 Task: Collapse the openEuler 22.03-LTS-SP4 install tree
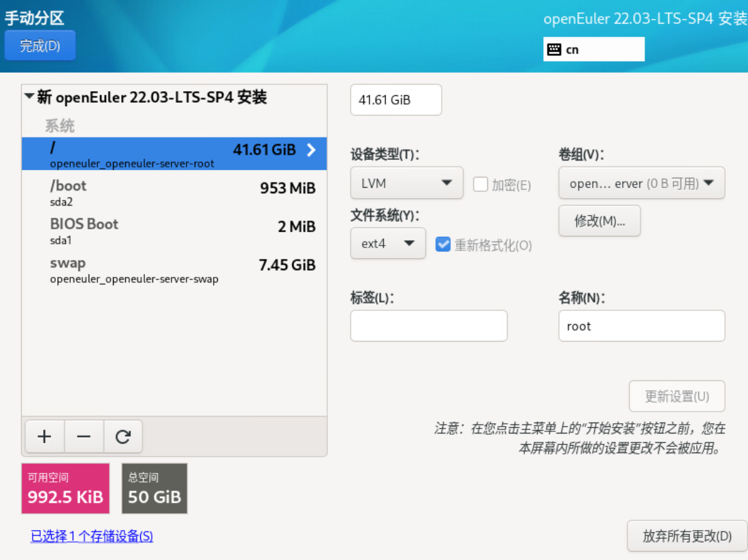[x=29, y=97]
